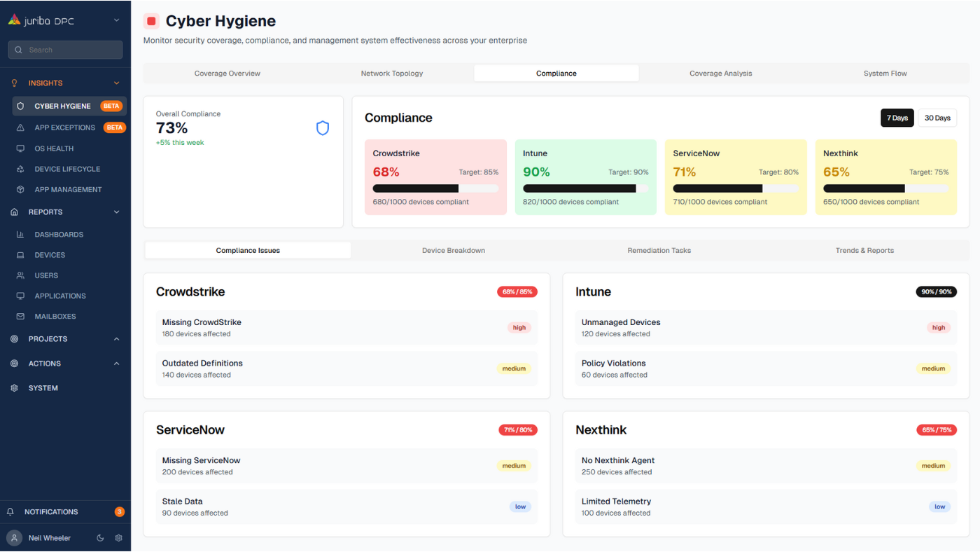The image size is (980, 552).
Task: Click the blue shield icon in Overall Compliance
Action: [322, 128]
